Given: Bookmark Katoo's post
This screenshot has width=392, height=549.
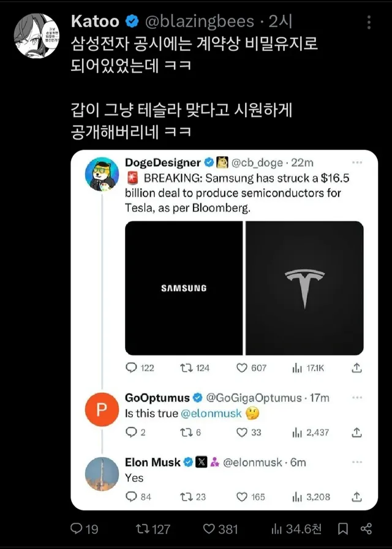Looking at the screenshot, I should (344, 528).
